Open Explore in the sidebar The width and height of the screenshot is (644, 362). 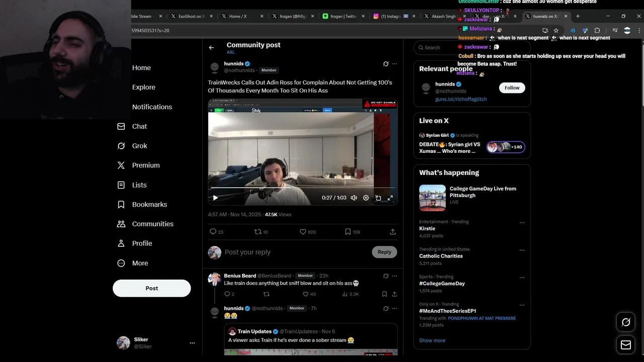tap(144, 87)
